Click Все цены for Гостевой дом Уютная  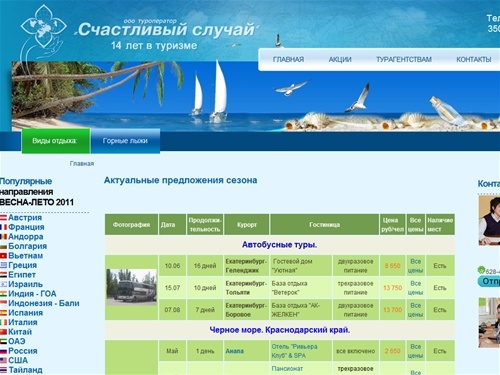416,266
